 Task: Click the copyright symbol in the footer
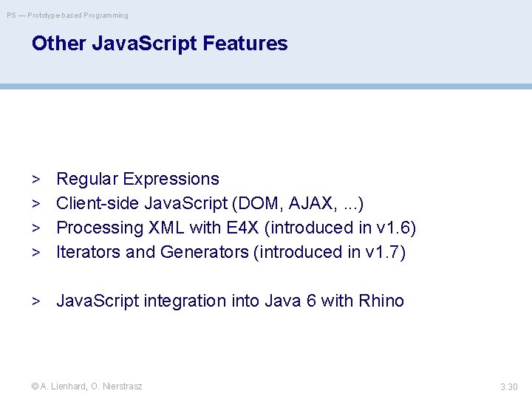(35, 386)
